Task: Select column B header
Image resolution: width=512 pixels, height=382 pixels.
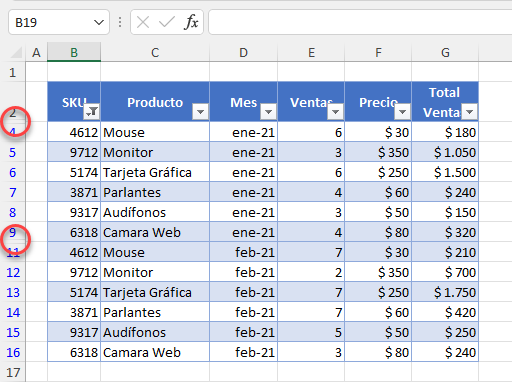Action: click(74, 52)
